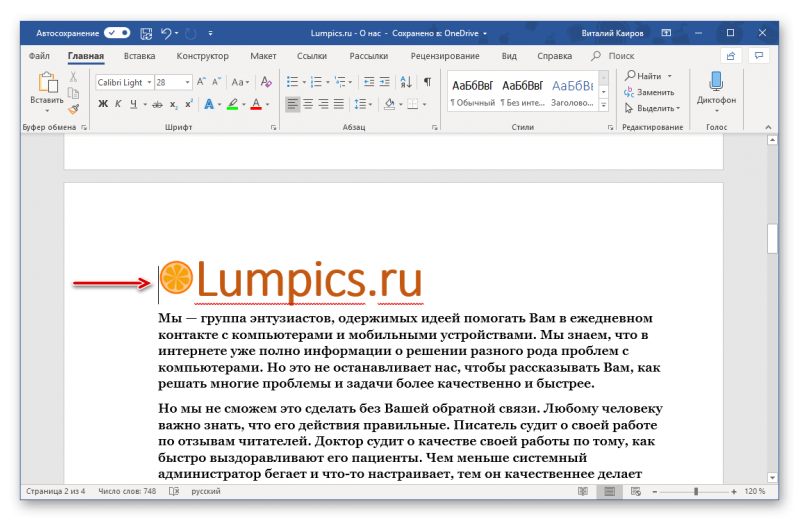Viewport: 800px width, 521px height.
Task: Click the Вставить paste button
Action: pyautogui.click(x=47, y=92)
